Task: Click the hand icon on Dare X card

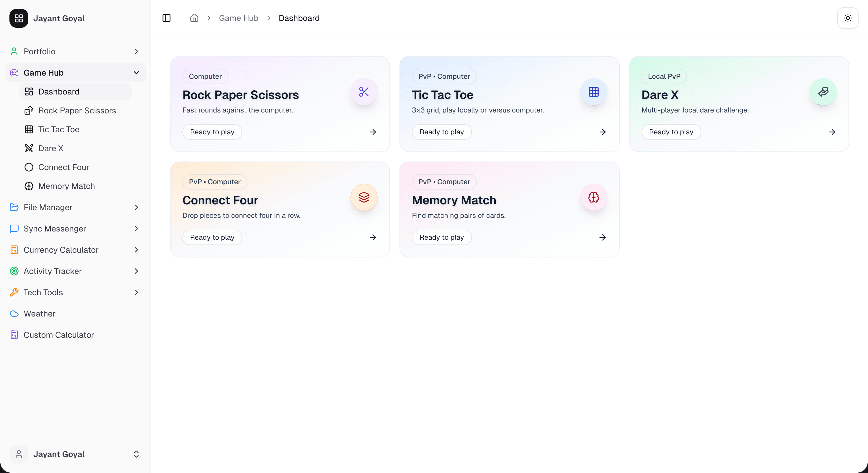Action: [x=823, y=92]
